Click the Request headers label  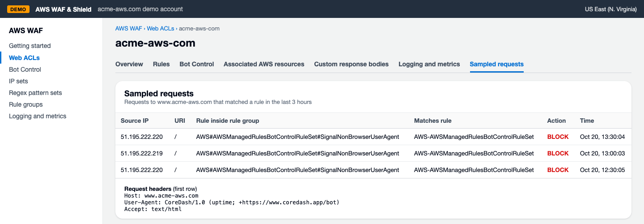click(148, 189)
